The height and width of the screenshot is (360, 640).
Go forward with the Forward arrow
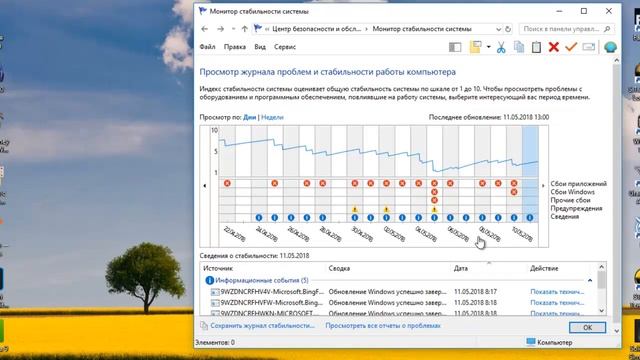click(220, 29)
